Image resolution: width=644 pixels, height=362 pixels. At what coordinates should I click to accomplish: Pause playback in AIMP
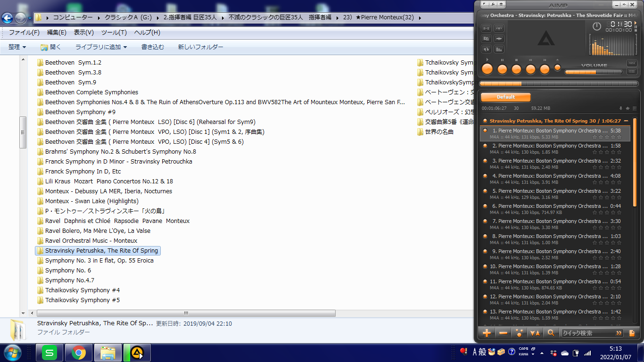502,69
